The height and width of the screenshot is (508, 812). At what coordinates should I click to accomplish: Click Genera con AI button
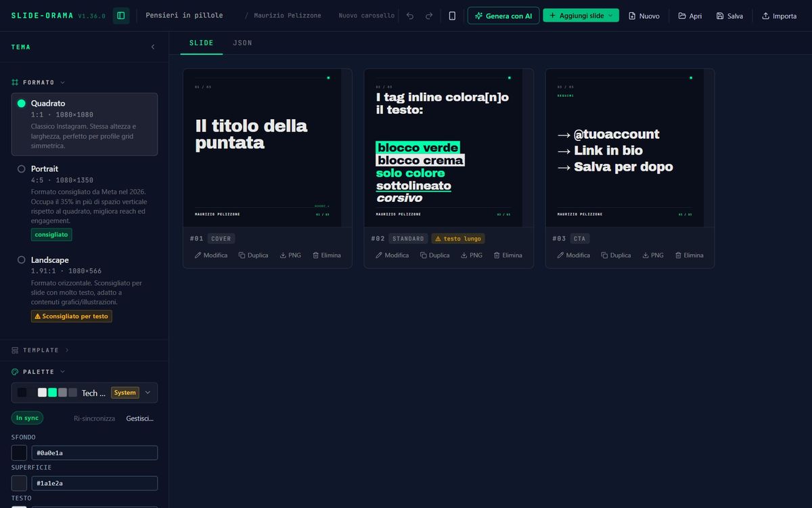(x=503, y=16)
